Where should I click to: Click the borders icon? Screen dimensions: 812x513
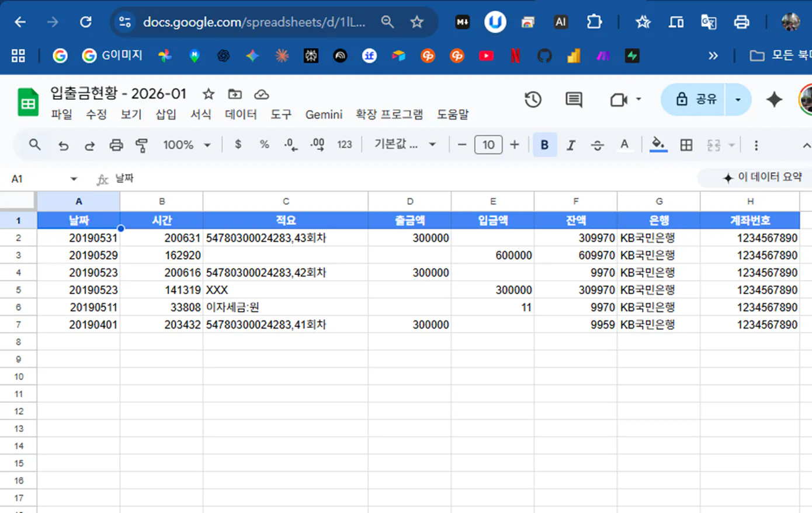tap(686, 145)
